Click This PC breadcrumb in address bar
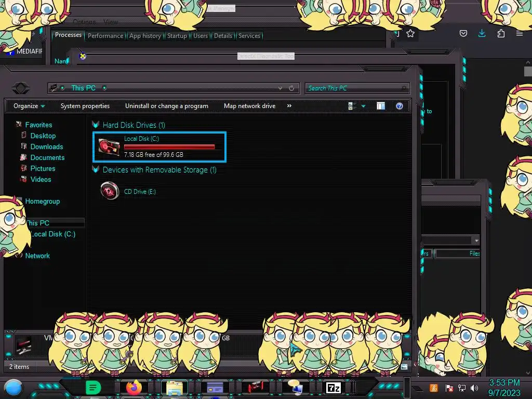This screenshot has height=399, width=532. [x=83, y=88]
